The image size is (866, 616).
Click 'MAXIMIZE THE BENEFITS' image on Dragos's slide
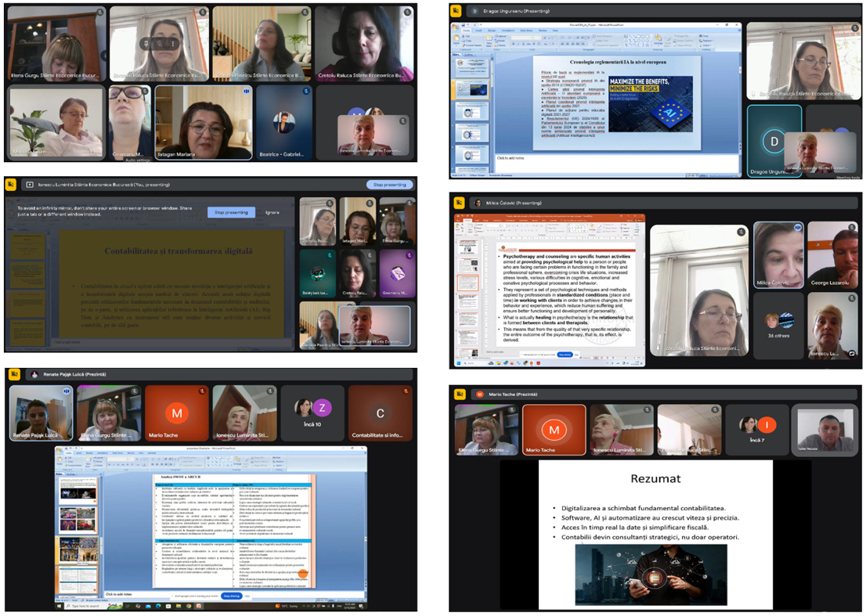651,103
